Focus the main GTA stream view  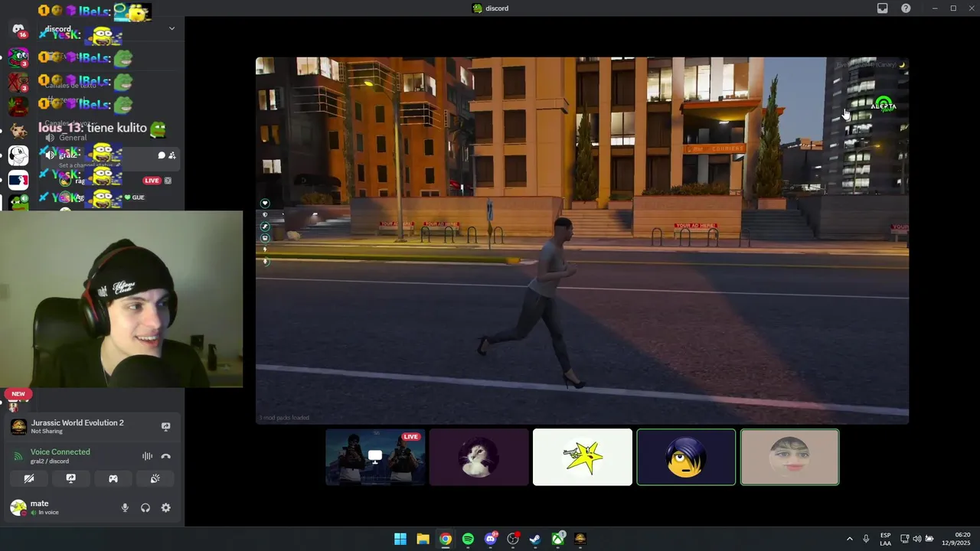(x=582, y=240)
